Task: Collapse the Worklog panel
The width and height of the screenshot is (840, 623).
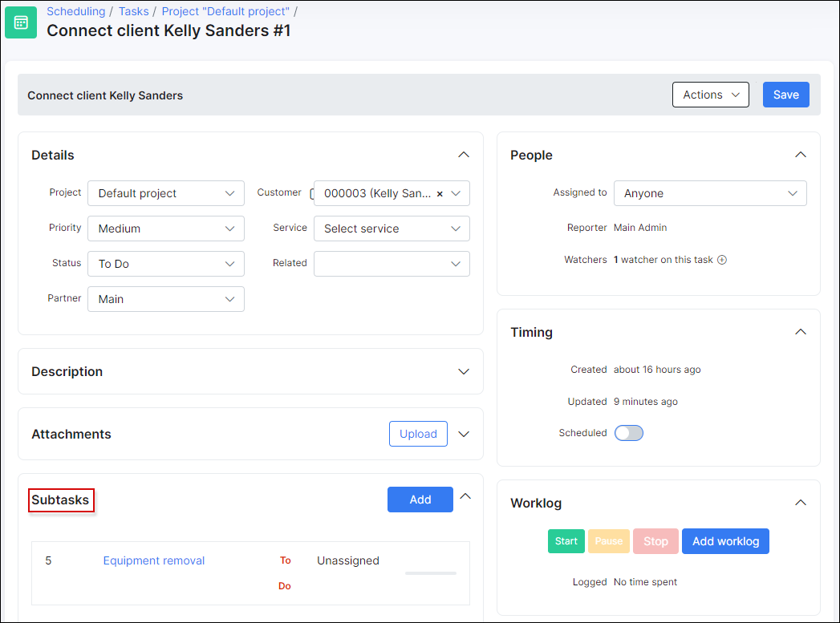Action: point(800,503)
